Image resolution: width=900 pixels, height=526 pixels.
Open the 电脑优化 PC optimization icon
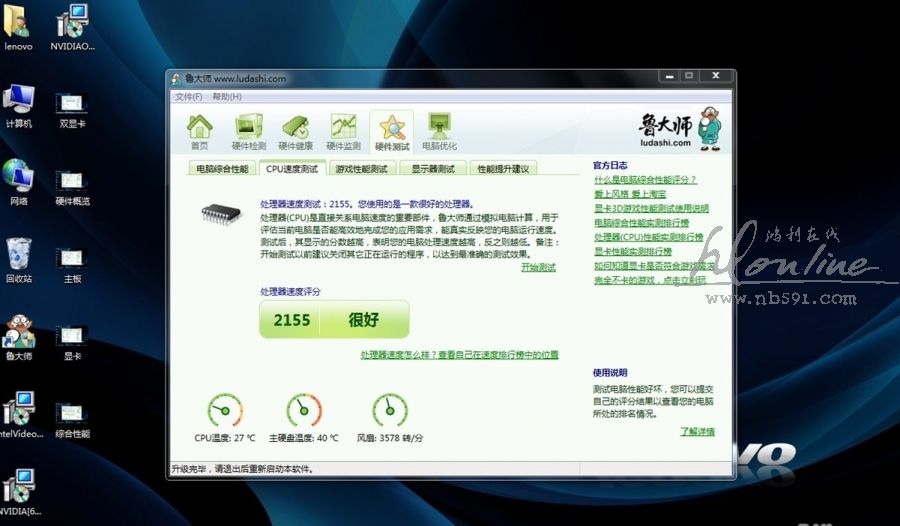(x=440, y=131)
